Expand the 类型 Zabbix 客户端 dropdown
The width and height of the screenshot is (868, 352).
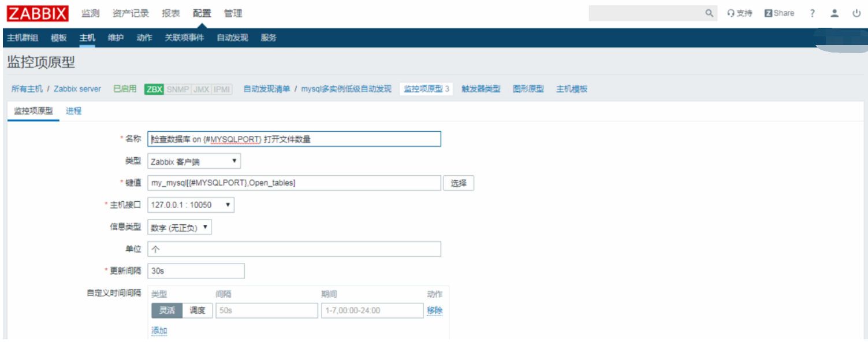[x=194, y=161]
